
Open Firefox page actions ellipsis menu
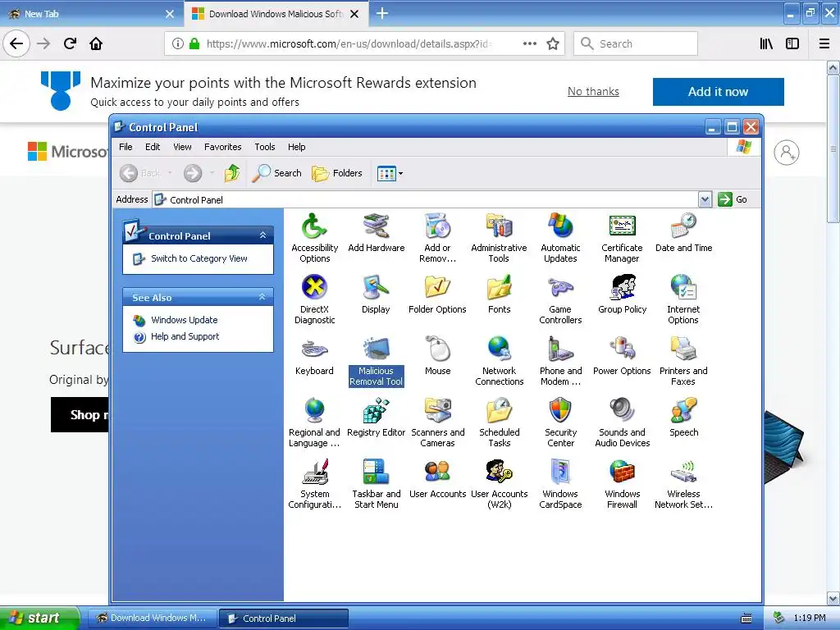point(529,43)
